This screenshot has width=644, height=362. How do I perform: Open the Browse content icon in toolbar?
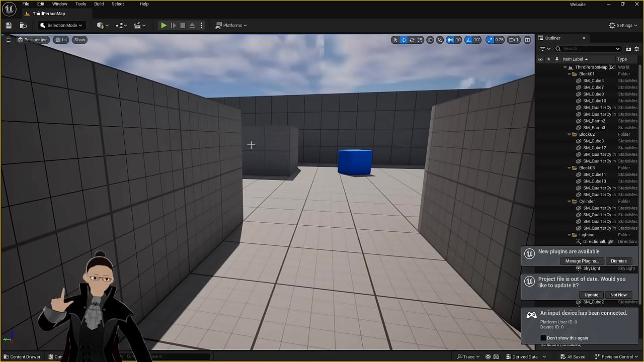coord(23,25)
